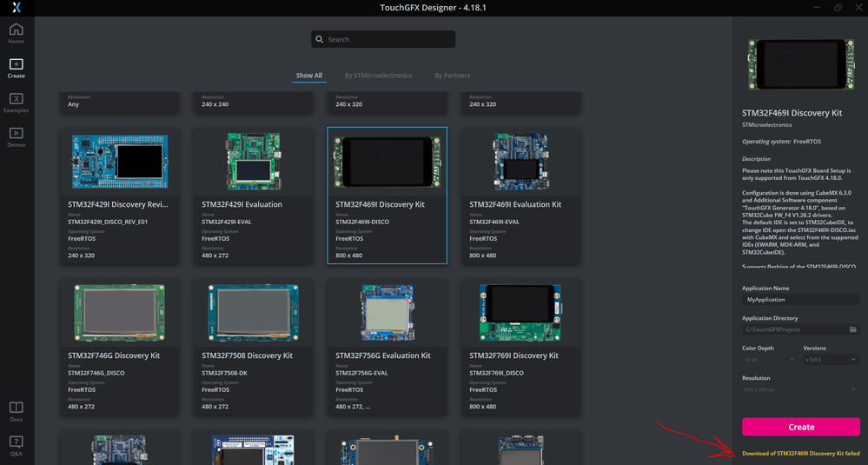Open the Demos section
868x465 pixels.
16,136
